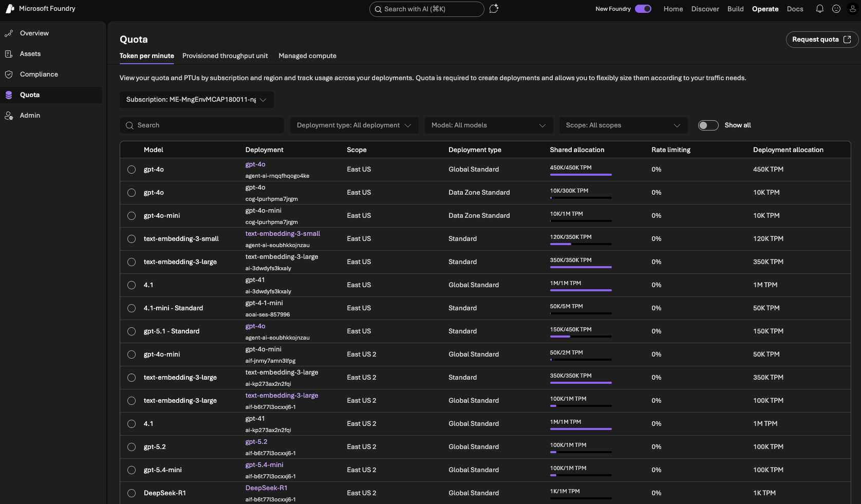
Task: Click the 10K/300K TPM allocation text
Action: (569, 191)
